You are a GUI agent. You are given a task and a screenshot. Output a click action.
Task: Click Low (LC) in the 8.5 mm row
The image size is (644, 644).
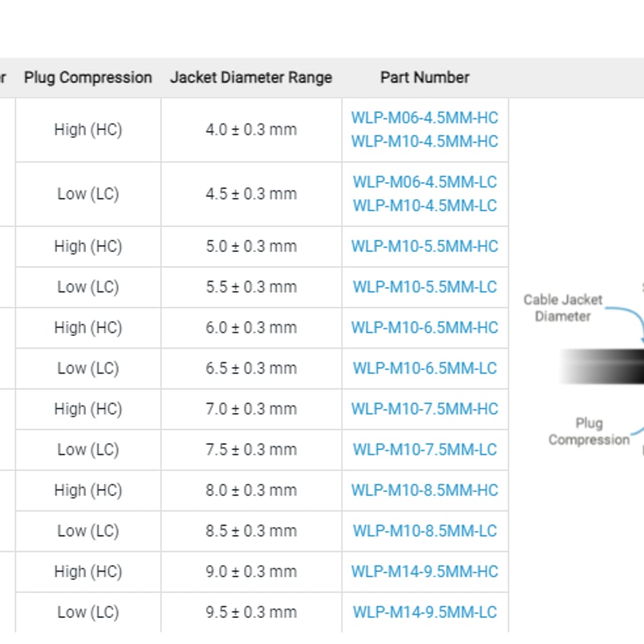pos(88,531)
